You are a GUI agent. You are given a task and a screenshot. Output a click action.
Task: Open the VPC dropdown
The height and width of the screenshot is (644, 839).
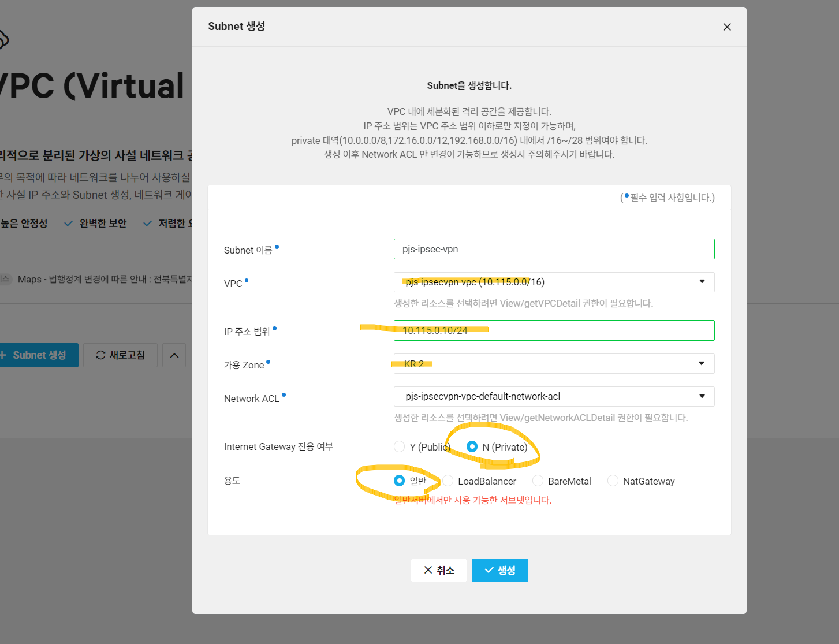(554, 282)
